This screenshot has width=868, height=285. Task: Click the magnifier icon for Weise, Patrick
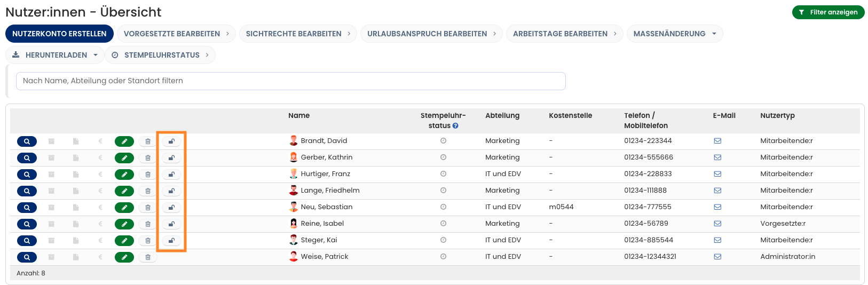point(27,257)
